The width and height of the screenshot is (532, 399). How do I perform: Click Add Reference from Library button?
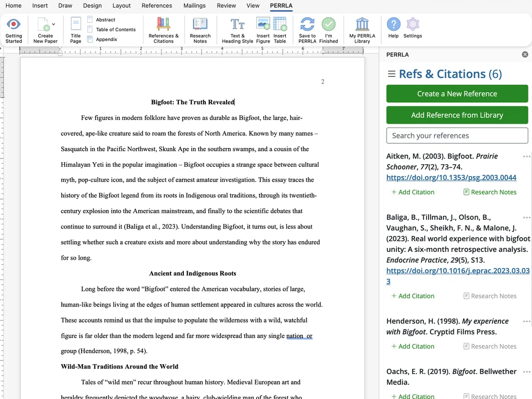point(457,115)
